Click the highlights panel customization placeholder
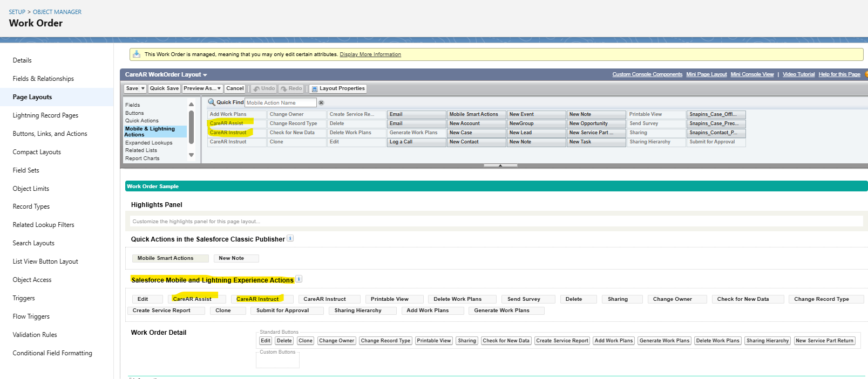868x379 pixels. (497, 222)
